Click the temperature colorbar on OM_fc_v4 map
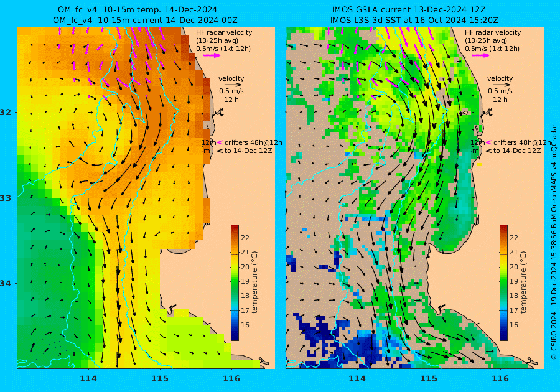 pyautogui.click(x=235, y=282)
